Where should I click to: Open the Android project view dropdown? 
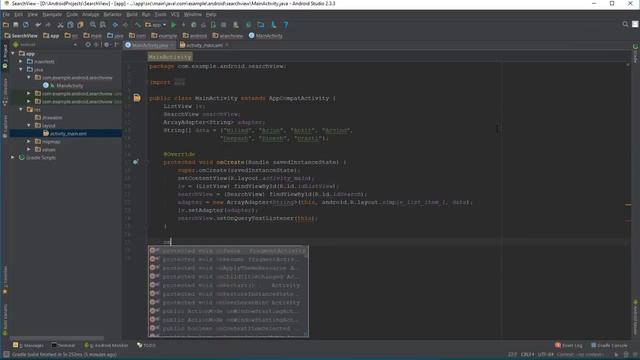pyautogui.click(x=45, y=44)
